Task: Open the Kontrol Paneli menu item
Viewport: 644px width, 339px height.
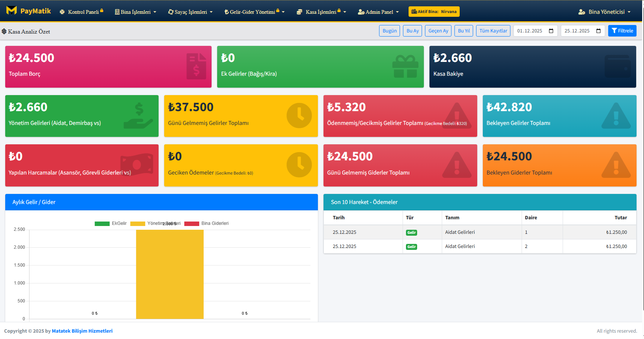Action: point(81,12)
